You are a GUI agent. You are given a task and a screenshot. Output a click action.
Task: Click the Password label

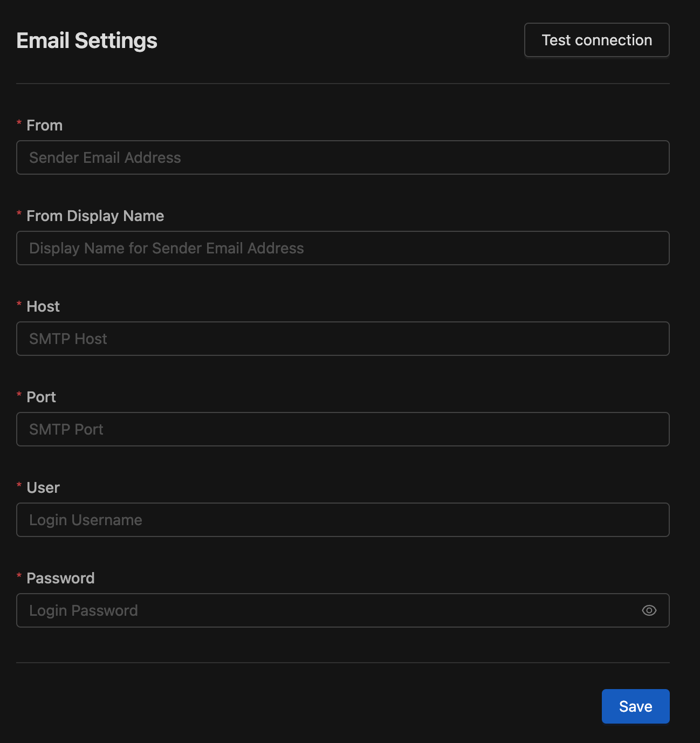pyautogui.click(x=61, y=578)
